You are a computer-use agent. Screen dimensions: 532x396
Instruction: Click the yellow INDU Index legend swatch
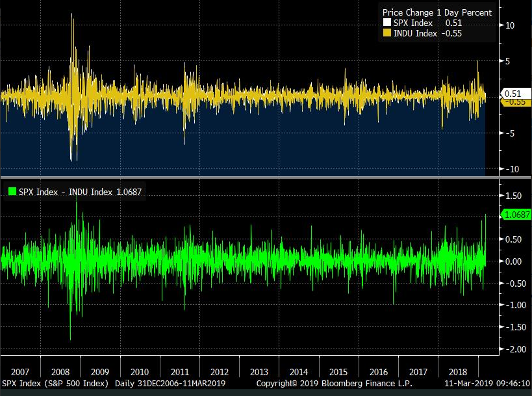[x=386, y=33]
